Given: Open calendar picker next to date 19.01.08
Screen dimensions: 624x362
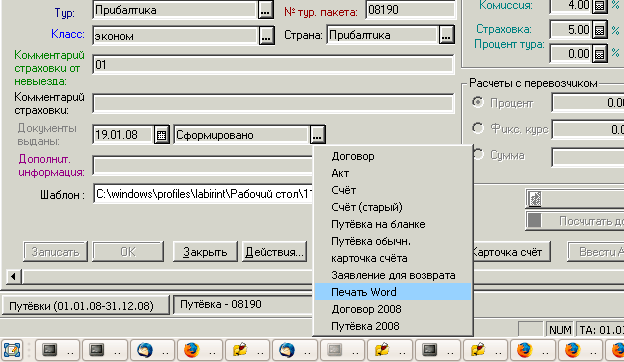Looking at the screenshot, I should pyautogui.click(x=162, y=135).
